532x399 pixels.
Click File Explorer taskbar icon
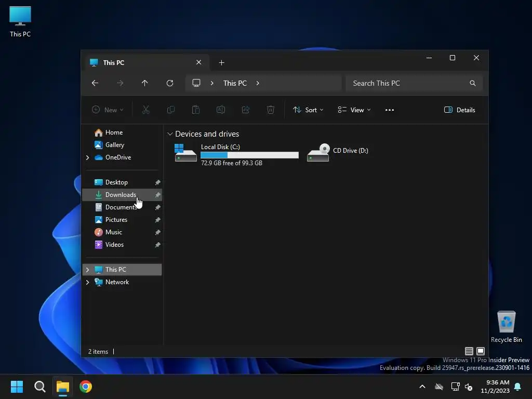pos(63,387)
